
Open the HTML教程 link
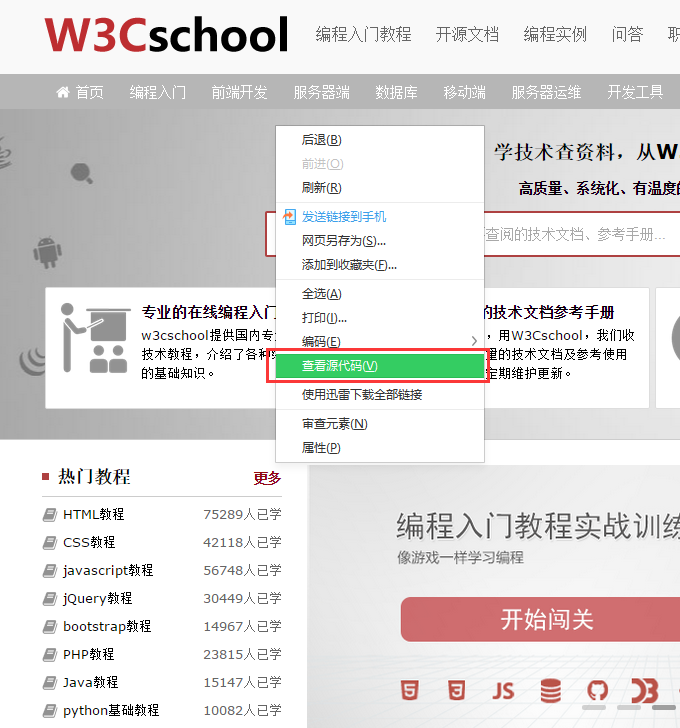pyautogui.click(x=94, y=514)
